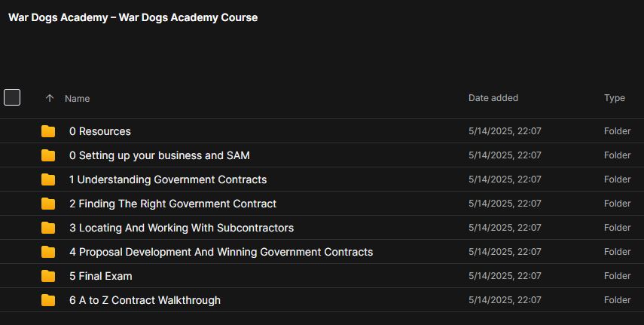Sort the list by Name column
The height and width of the screenshot is (325, 644).
77,98
